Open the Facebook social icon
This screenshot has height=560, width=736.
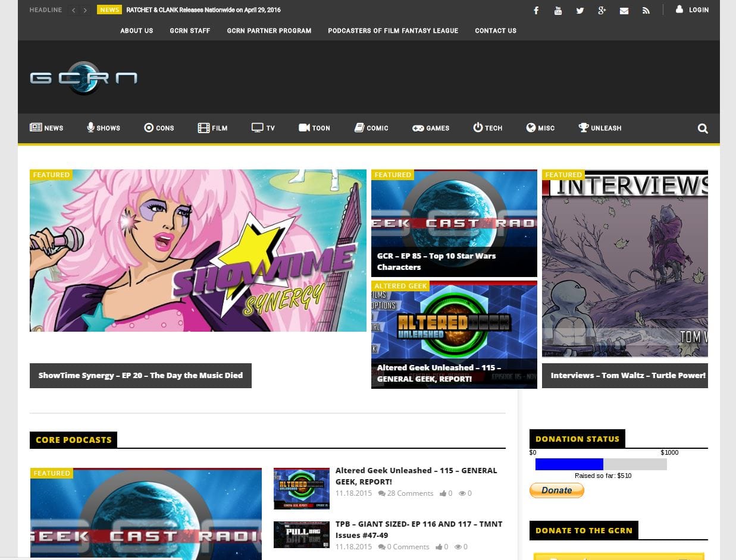[536, 11]
